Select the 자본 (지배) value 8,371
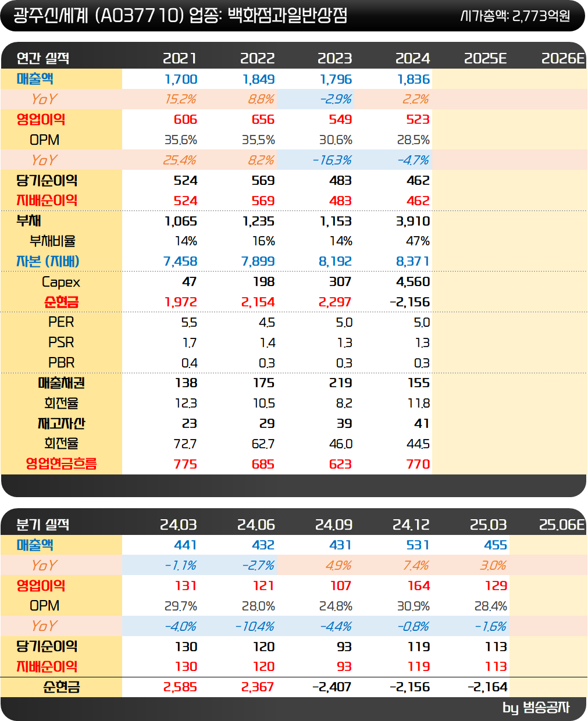Image resolution: width=588 pixels, height=721 pixels. [x=413, y=262]
